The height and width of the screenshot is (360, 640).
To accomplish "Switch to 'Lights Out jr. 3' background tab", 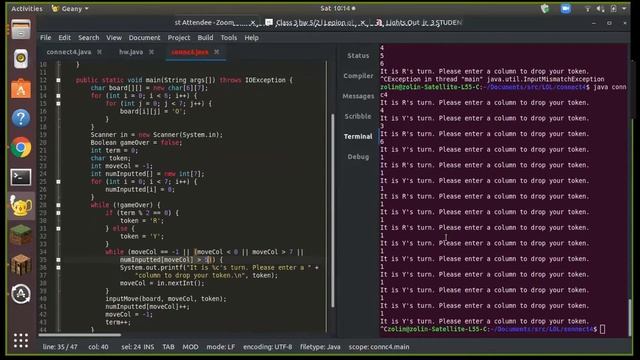I will click(x=419, y=23).
